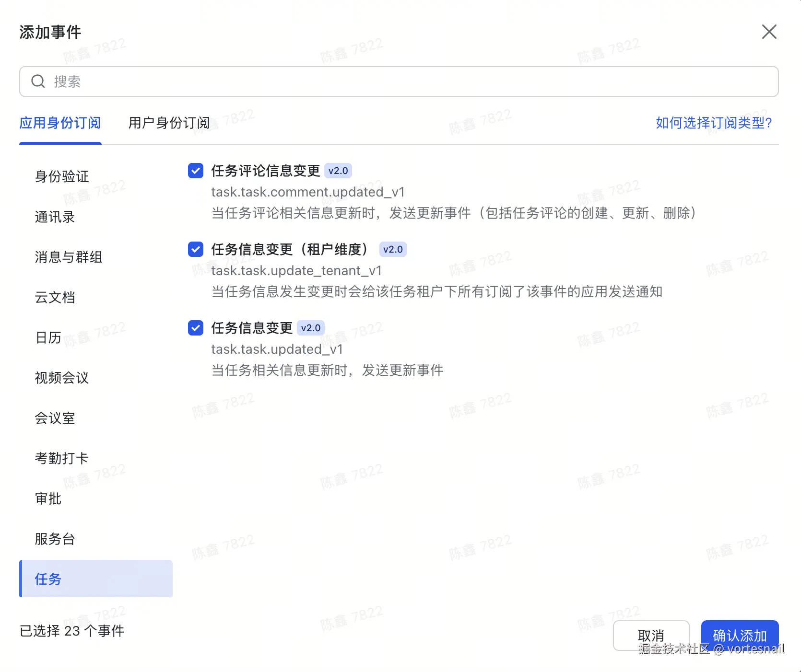
Task: Switch to 应用身份订阅 tab
Action: point(60,123)
